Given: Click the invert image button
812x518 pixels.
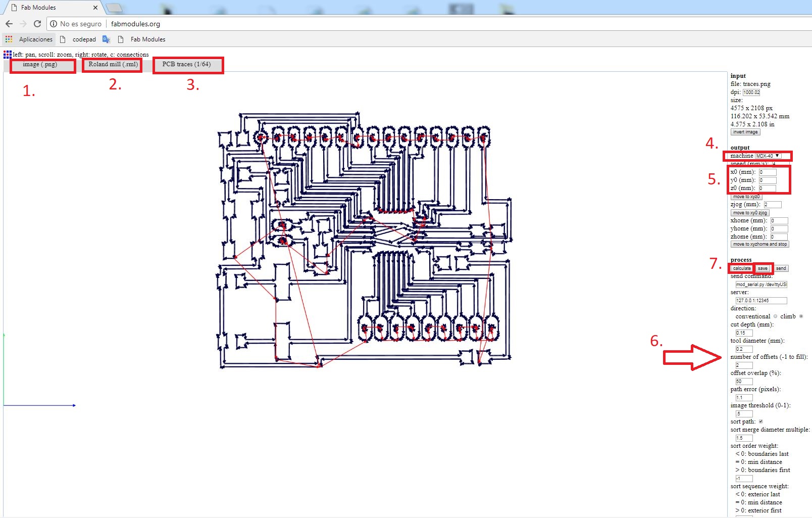Looking at the screenshot, I should coord(745,132).
